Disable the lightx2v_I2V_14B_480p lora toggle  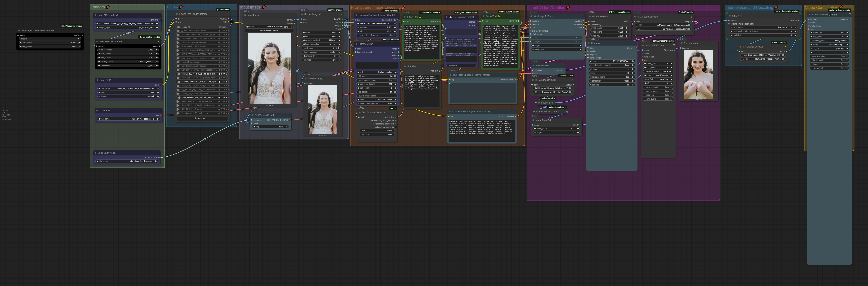pos(179,74)
